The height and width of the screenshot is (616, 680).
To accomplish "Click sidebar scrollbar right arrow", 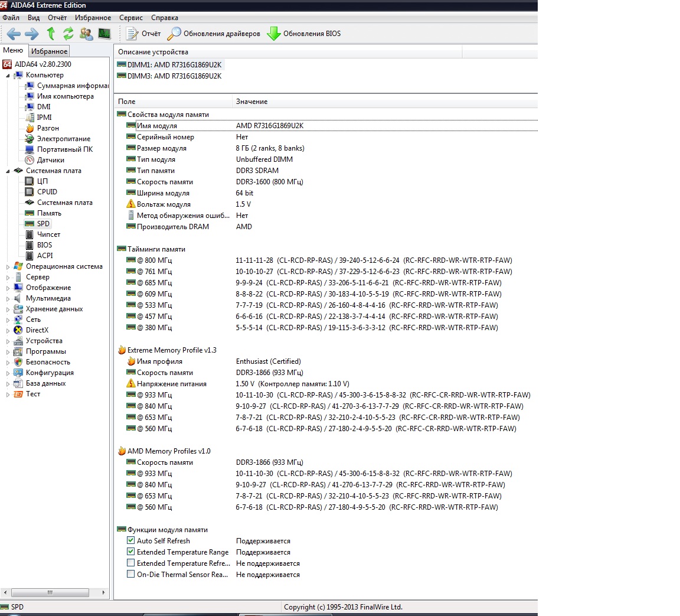I will point(104,592).
